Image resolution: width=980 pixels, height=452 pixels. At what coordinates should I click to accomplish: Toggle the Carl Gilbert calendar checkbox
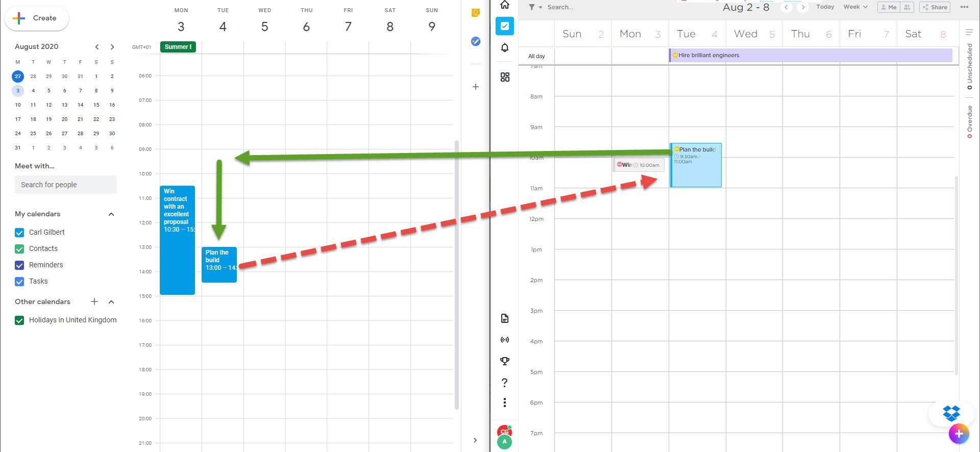(x=19, y=233)
